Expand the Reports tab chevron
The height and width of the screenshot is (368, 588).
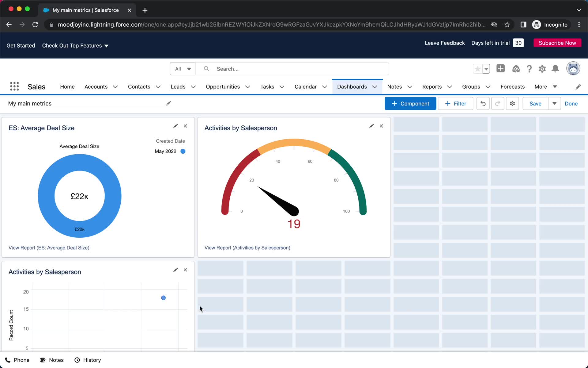[x=449, y=87]
